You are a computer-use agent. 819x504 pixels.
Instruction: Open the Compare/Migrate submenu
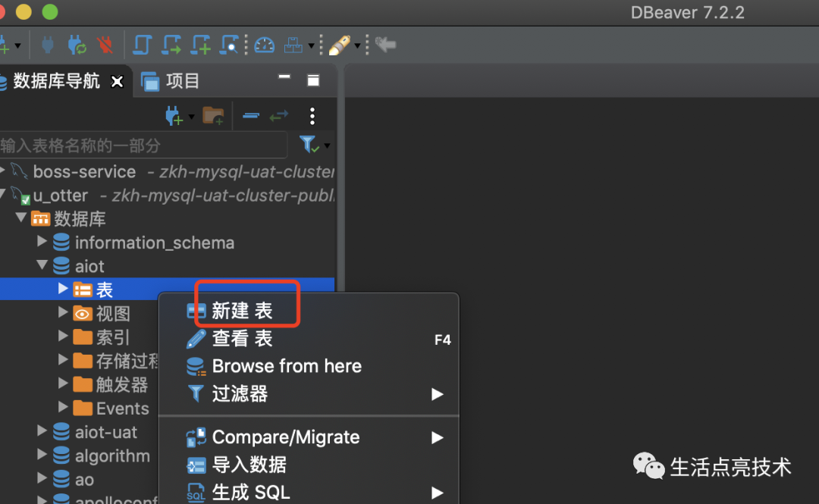pos(309,437)
